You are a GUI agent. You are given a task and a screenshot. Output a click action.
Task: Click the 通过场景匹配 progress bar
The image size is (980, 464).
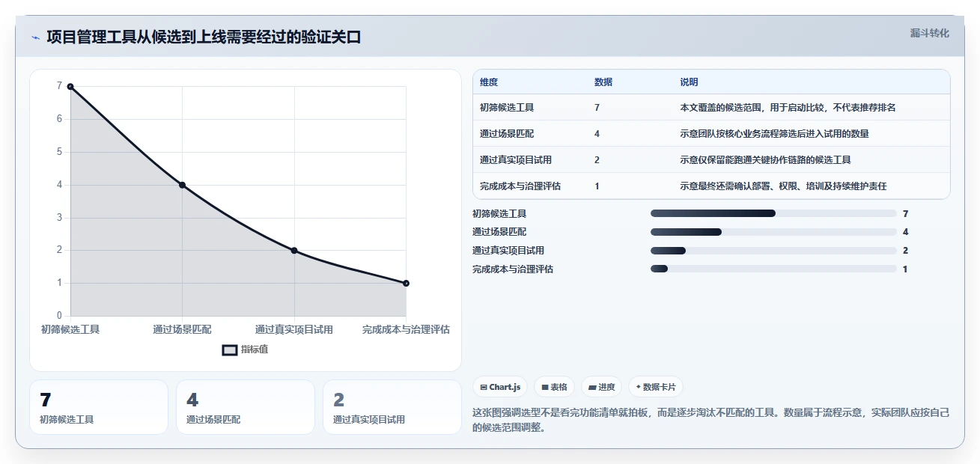point(773,232)
